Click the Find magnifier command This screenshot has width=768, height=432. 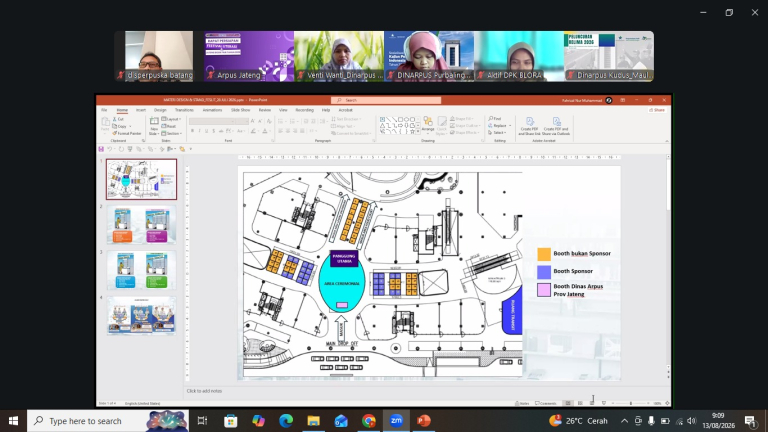pos(495,119)
